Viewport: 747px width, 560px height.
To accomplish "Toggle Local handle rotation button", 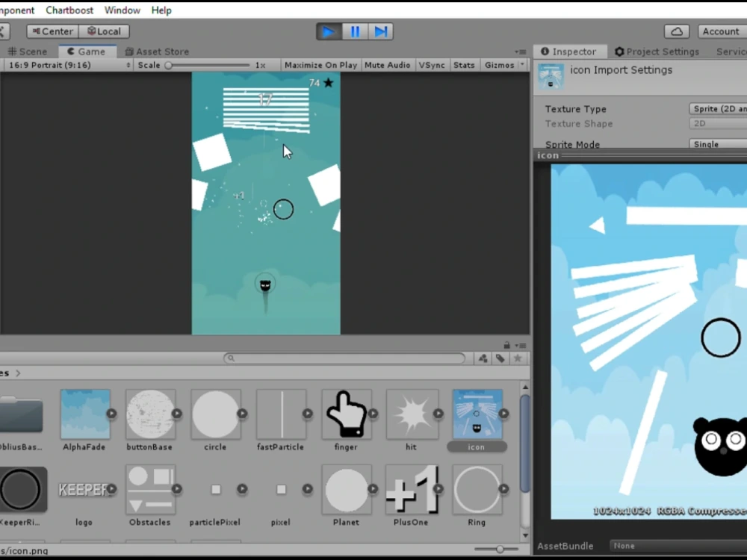I will pos(104,31).
